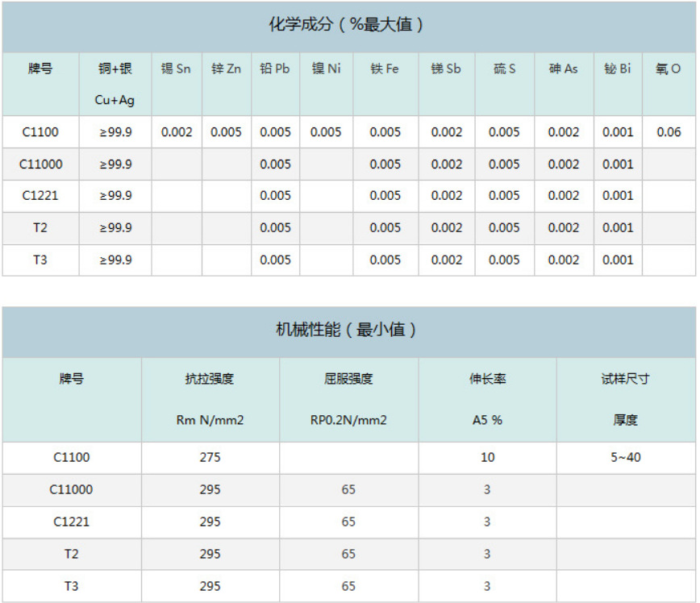Click T2 in the chemical composition table
Screen dimensions: 700x603
(x=40, y=227)
